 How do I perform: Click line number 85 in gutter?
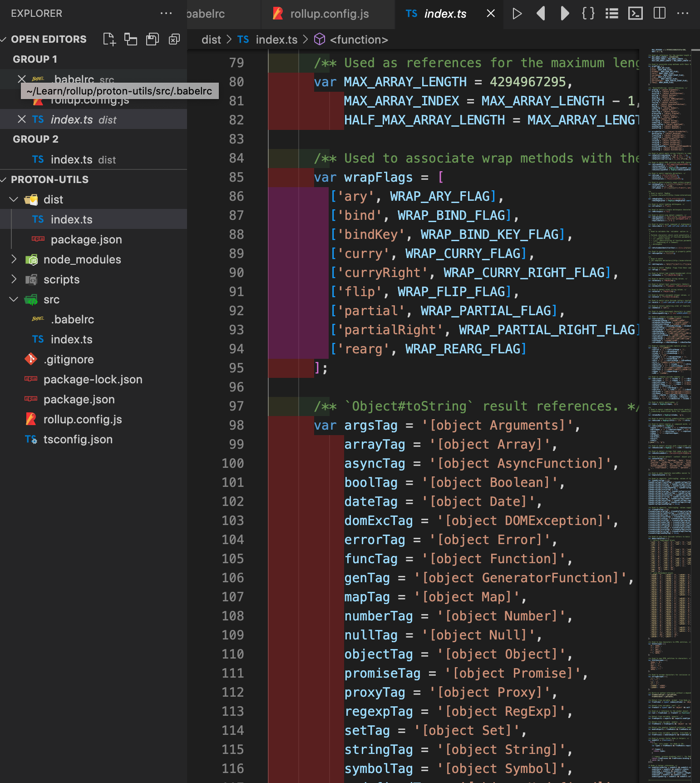tap(237, 177)
